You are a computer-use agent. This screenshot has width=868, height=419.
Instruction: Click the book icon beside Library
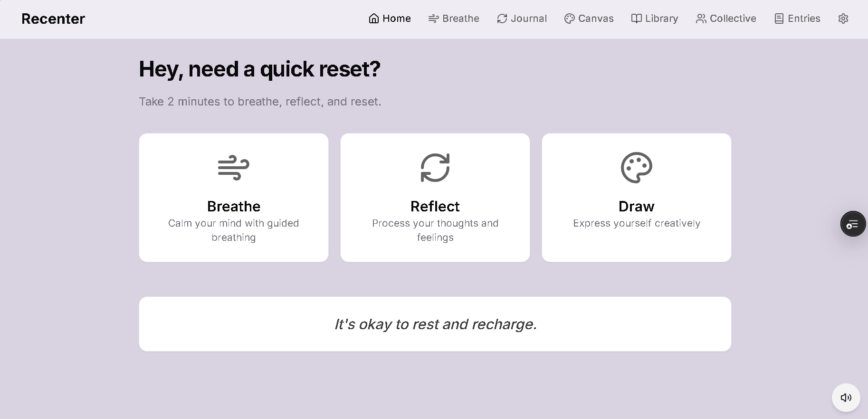pos(636,19)
